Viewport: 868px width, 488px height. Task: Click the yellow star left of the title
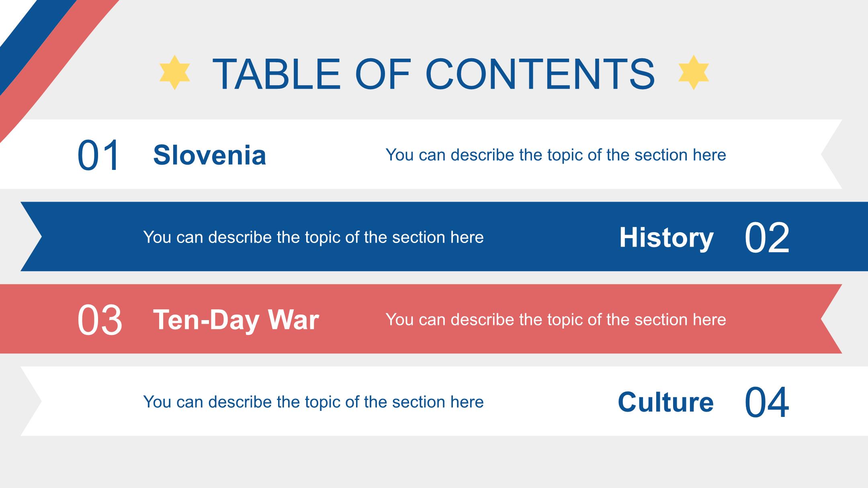[x=174, y=73]
